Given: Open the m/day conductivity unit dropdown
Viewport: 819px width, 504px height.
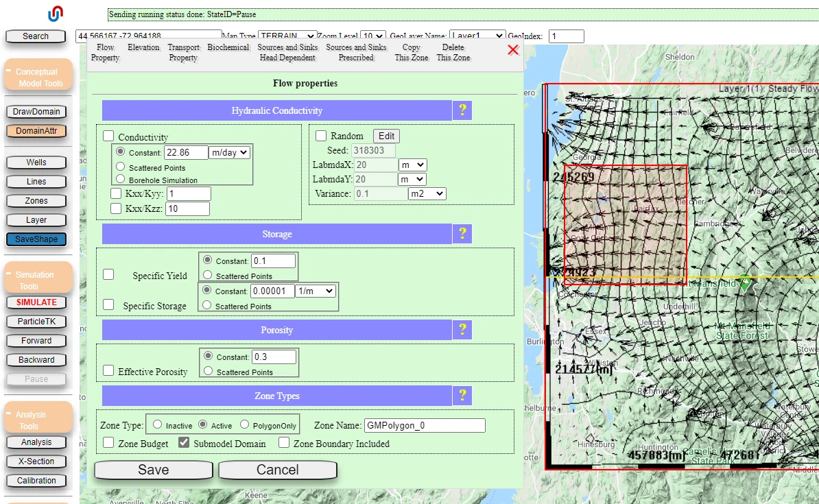Looking at the screenshot, I should [x=229, y=152].
